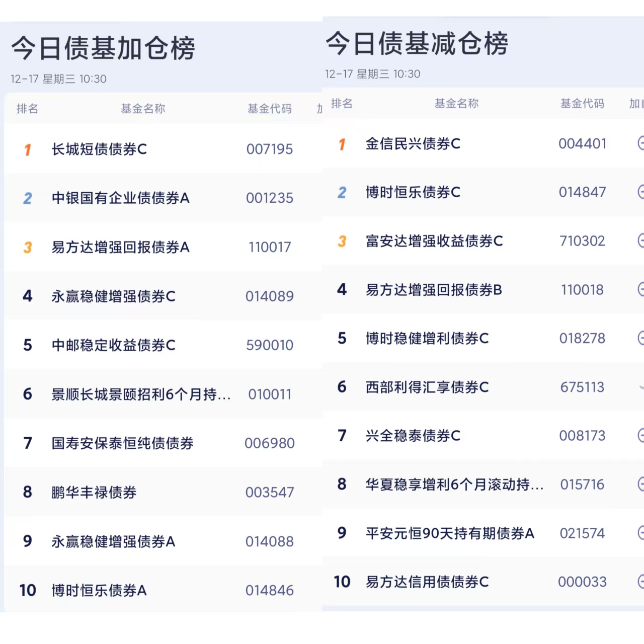Open fund 长城短债债券C
The height and width of the screenshot is (644, 644).
click(99, 149)
